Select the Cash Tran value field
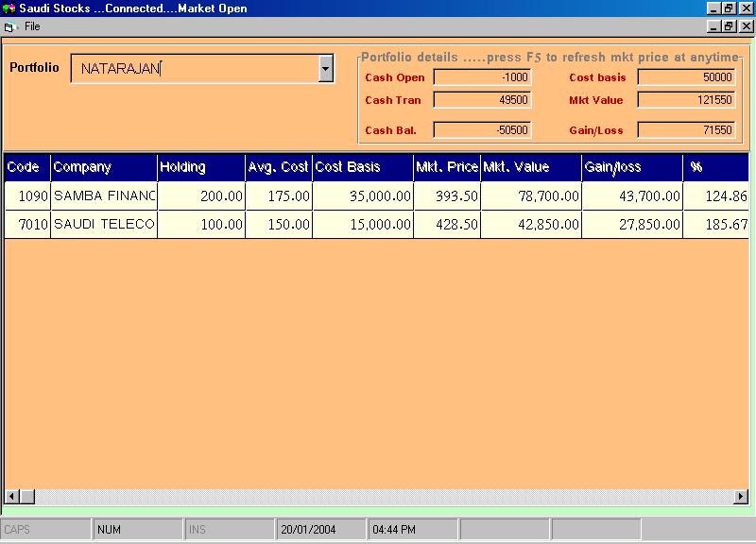Viewport: 756px width, 544px height. (x=482, y=100)
